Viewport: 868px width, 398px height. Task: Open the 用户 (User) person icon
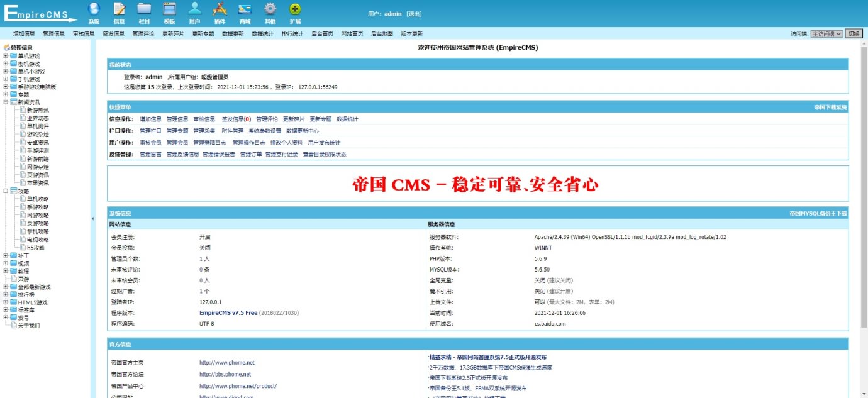[x=194, y=9]
